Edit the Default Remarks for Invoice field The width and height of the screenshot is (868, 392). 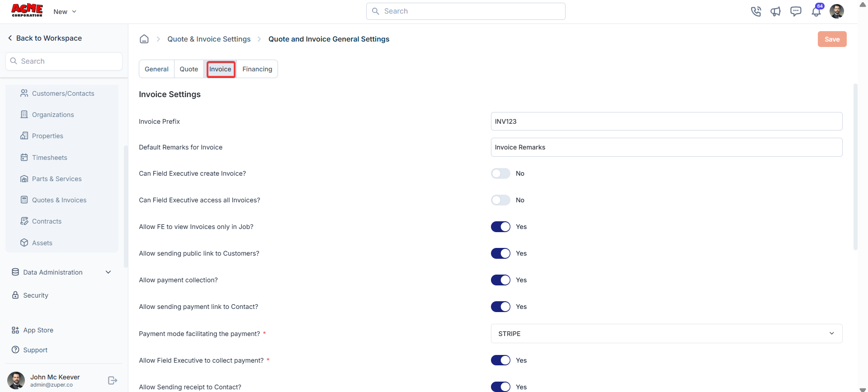666,147
